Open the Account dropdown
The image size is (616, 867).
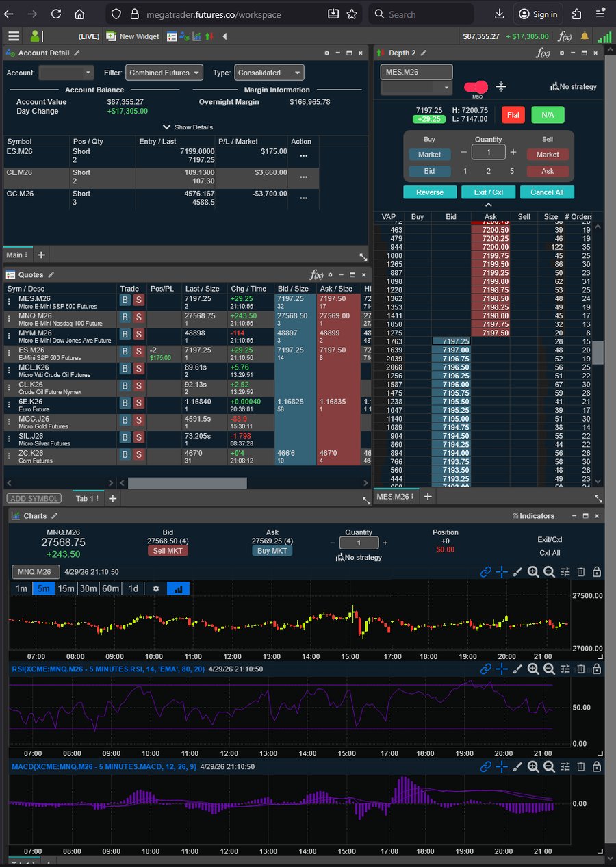tap(66, 73)
